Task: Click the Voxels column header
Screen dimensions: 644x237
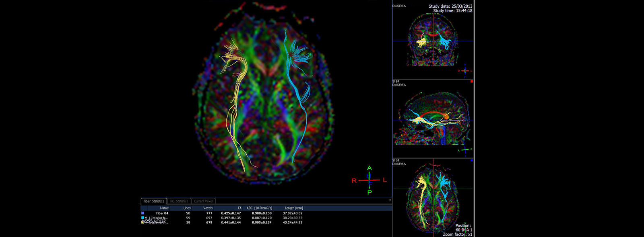Action: 208,208
